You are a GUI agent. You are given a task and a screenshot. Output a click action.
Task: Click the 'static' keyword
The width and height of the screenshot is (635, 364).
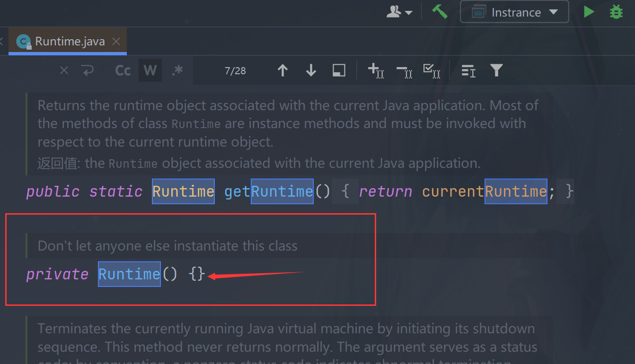[116, 191]
